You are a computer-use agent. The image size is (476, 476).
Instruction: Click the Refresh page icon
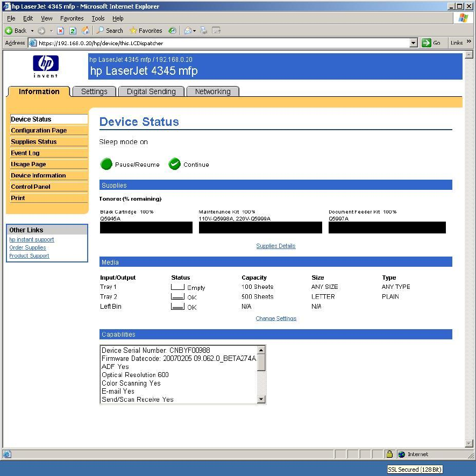[73, 31]
